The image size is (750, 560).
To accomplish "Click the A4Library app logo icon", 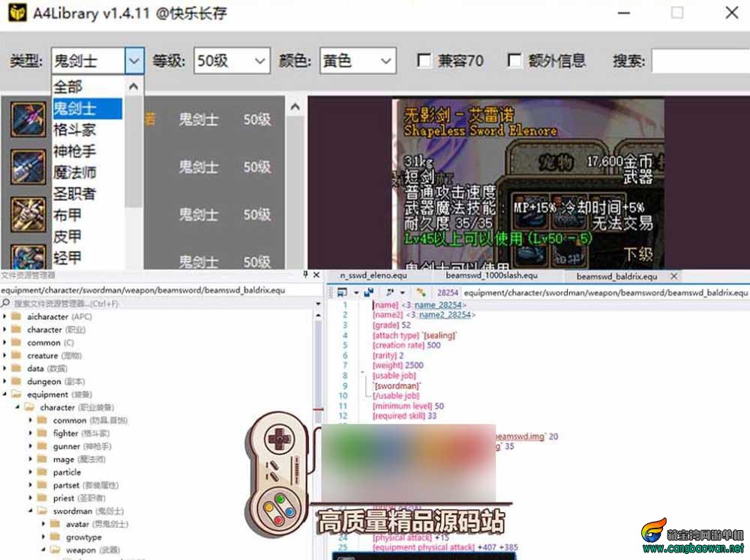I will coord(18,13).
